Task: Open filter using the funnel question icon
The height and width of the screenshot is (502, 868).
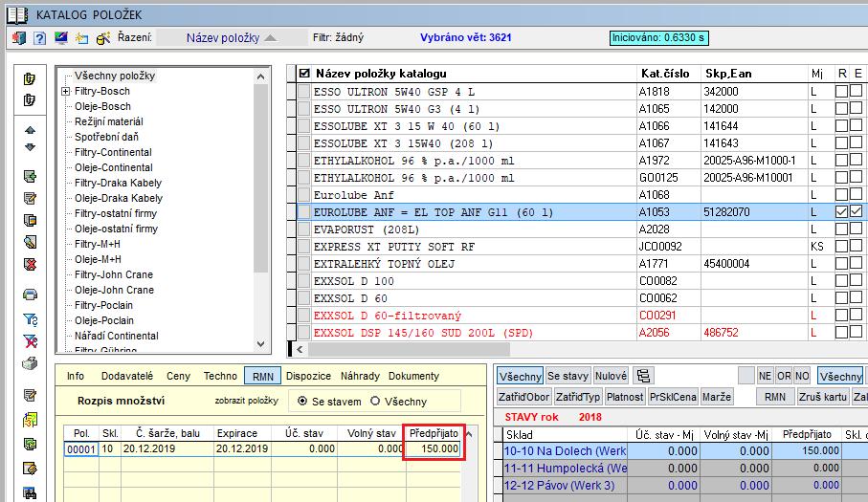Action: click(x=30, y=319)
